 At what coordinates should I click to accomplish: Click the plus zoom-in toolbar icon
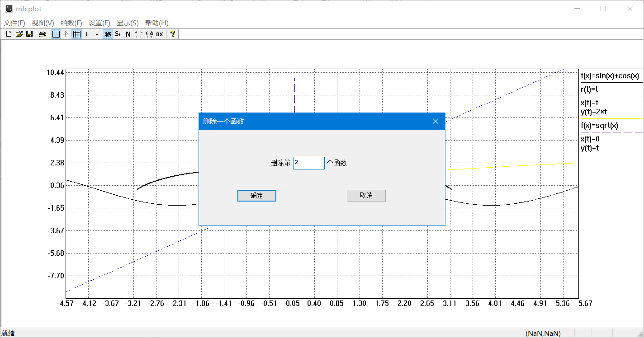click(87, 34)
